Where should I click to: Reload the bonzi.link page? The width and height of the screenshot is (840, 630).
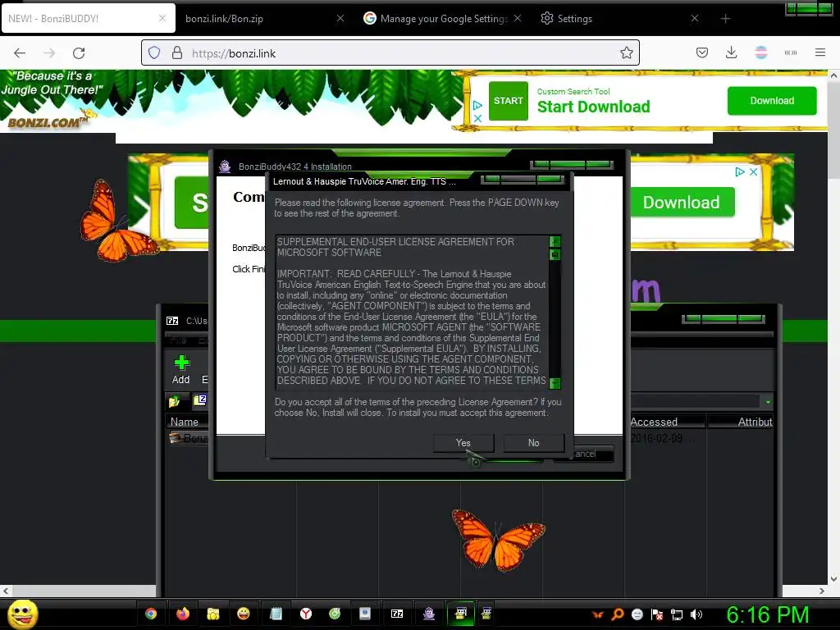pos(79,53)
